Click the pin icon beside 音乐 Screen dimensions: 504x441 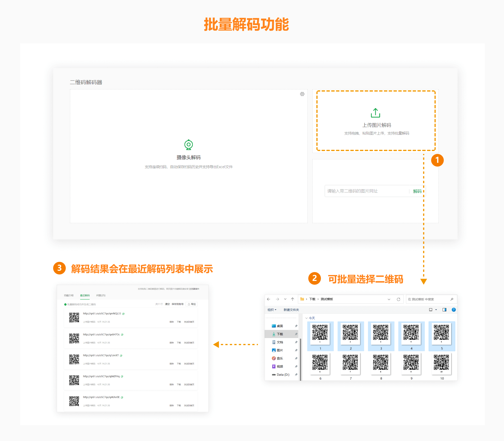point(296,359)
